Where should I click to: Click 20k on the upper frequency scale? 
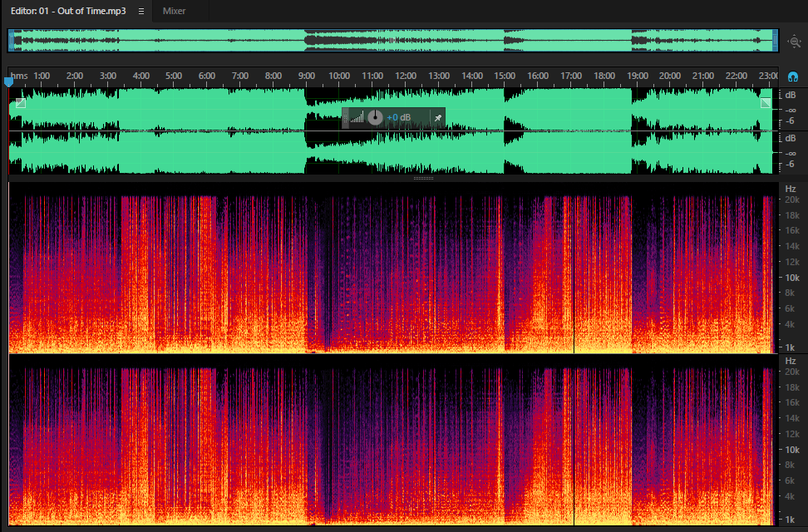[792, 200]
